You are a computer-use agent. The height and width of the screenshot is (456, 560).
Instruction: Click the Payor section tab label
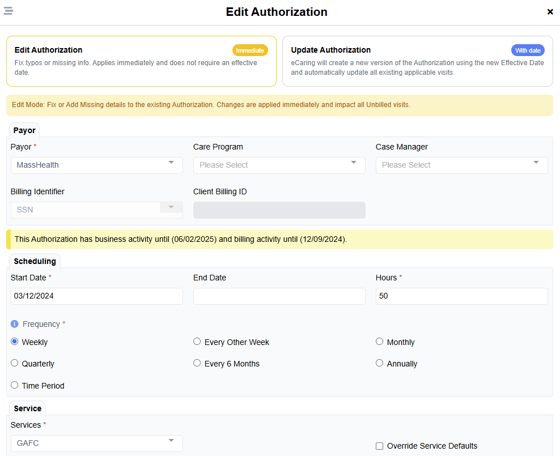tap(24, 130)
